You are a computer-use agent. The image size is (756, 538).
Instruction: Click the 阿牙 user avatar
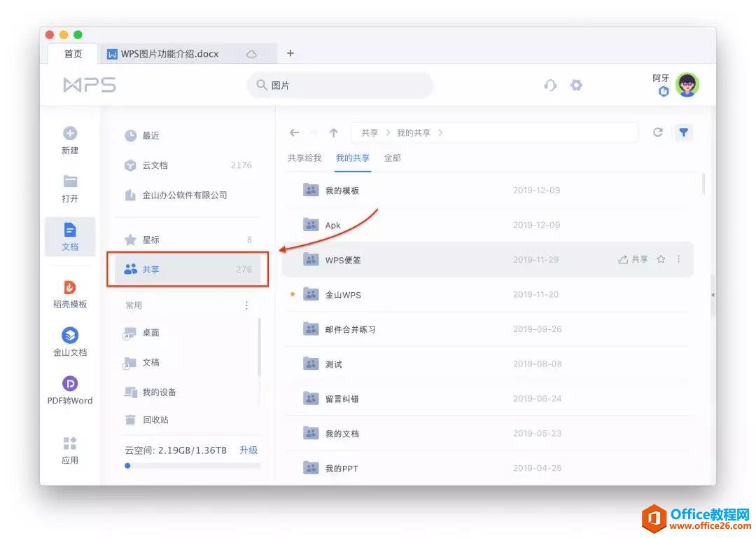click(x=687, y=85)
